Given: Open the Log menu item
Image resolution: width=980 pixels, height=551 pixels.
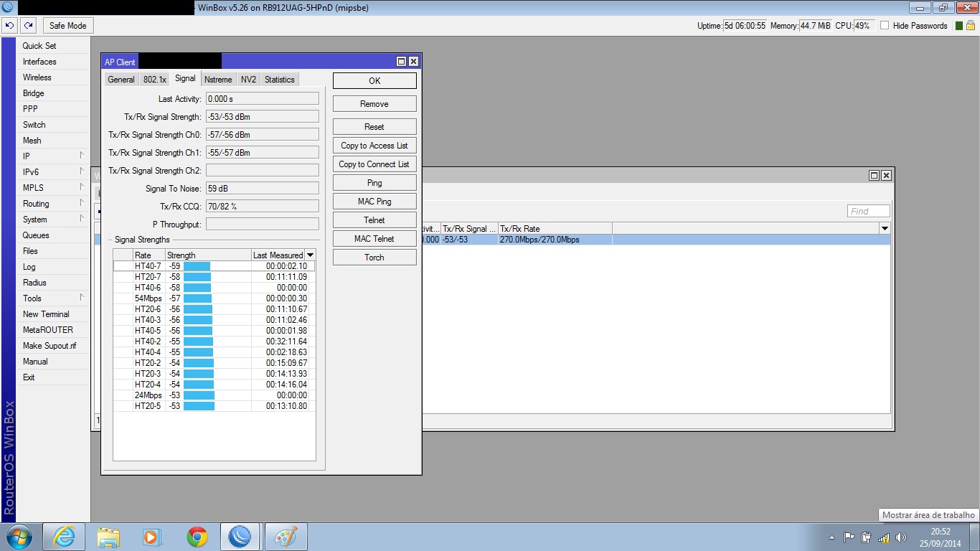Looking at the screenshot, I should 29,267.
